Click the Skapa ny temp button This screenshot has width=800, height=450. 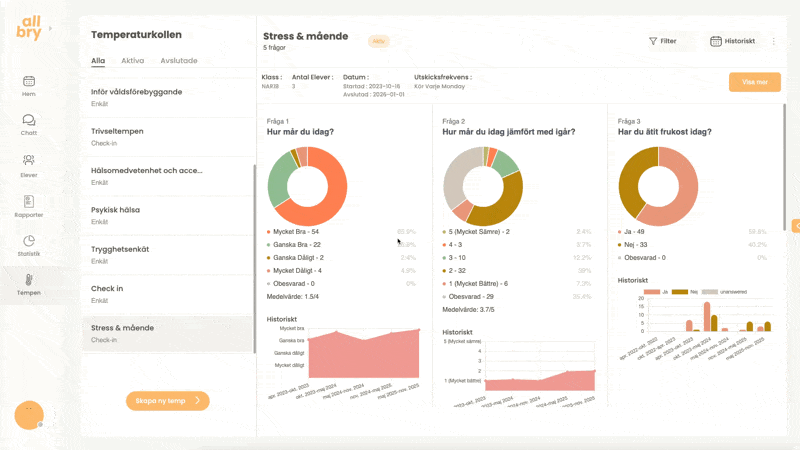coord(167,401)
